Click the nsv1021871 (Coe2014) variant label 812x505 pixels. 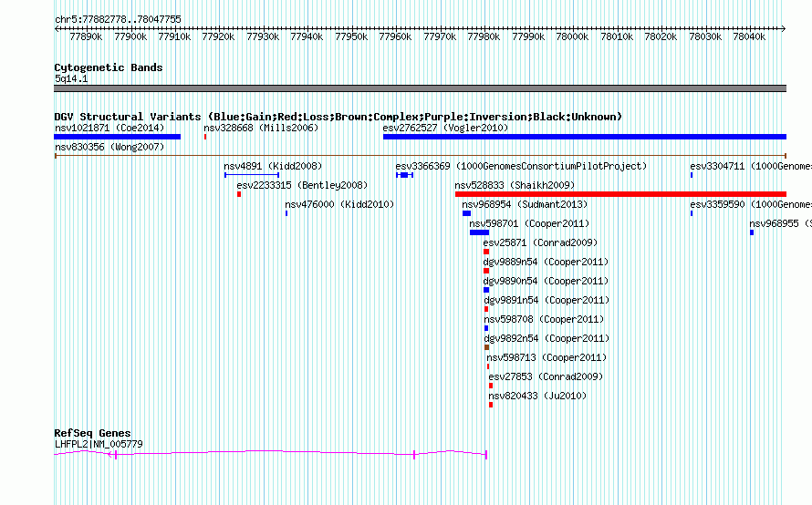(109, 128)
